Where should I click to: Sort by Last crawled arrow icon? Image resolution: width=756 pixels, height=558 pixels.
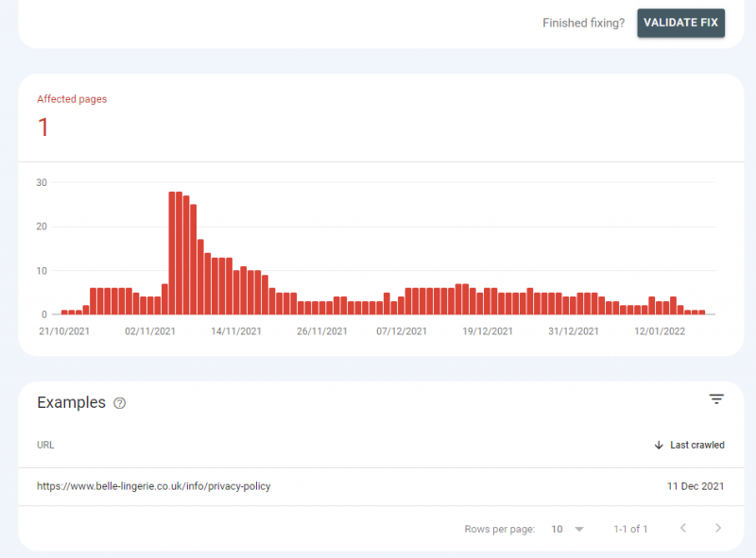pyautogui.click(x=659, y=445)
